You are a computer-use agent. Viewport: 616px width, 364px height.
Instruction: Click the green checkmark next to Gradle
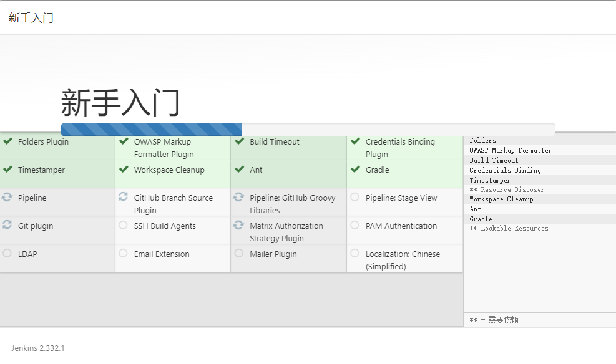click(x=355, y=170)
